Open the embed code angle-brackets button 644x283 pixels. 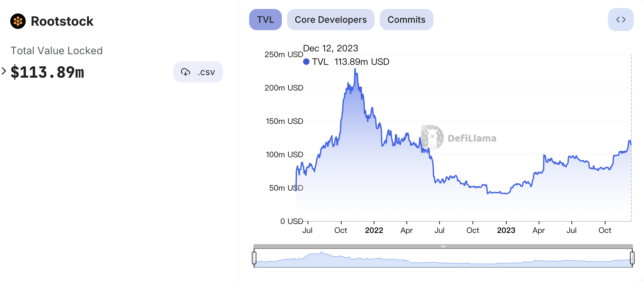pyautogui.click(x=621, y=20)
